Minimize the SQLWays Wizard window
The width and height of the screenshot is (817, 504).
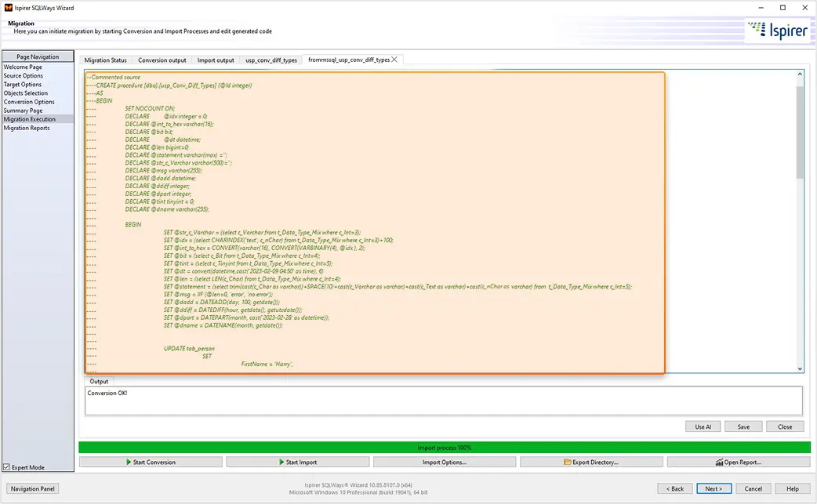[761, 8]
